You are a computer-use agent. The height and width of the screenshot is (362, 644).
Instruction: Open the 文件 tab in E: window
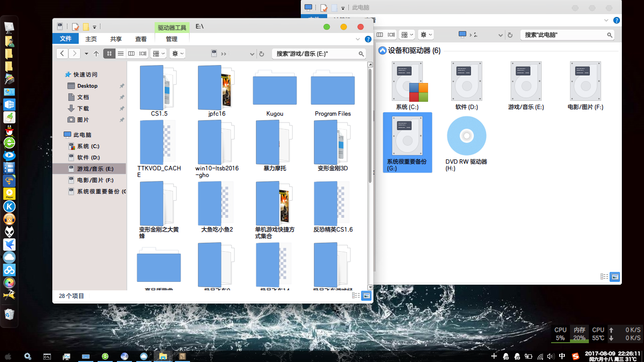tap(66, 39)
